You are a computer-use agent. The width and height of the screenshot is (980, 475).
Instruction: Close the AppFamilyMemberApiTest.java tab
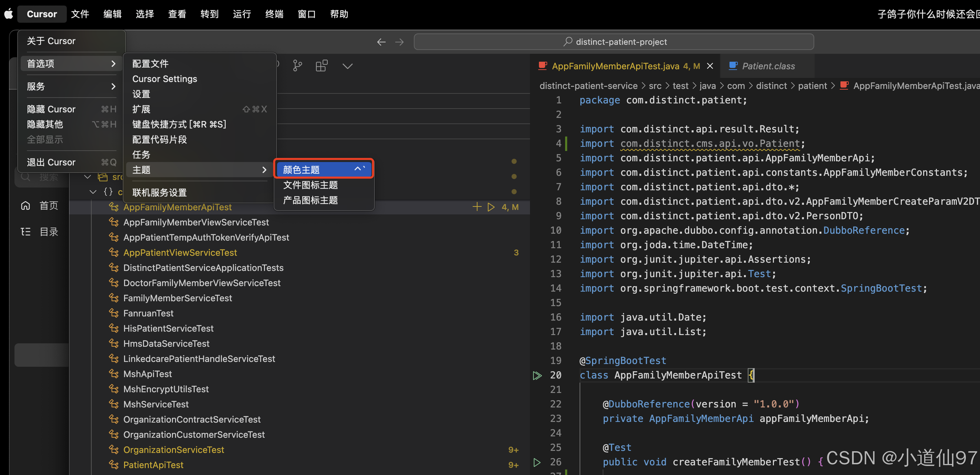[x=710, y=66]
